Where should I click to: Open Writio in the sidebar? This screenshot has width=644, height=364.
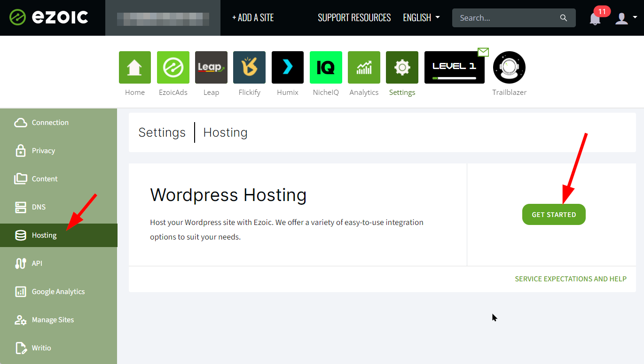pos(59,348)
